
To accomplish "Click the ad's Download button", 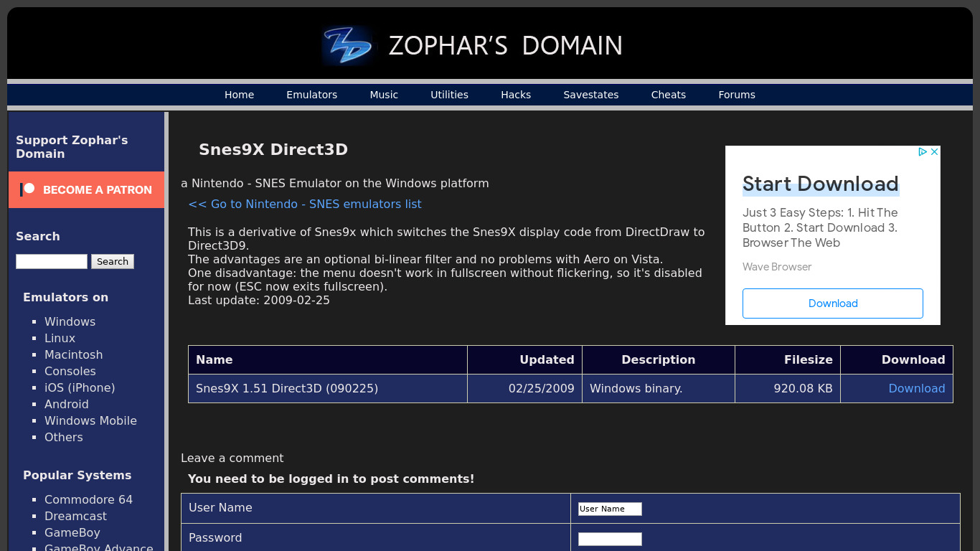I will [832, 303].
